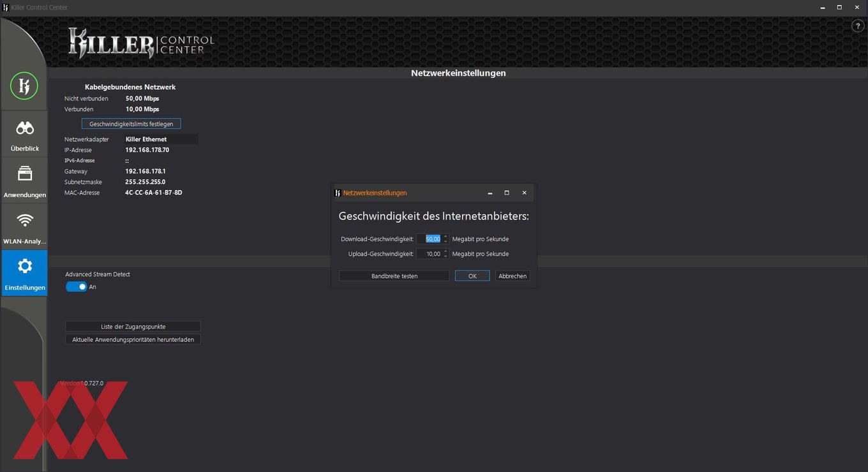
Task: Open the WLAN-Analyse wifi section
Action: point(24,227)
